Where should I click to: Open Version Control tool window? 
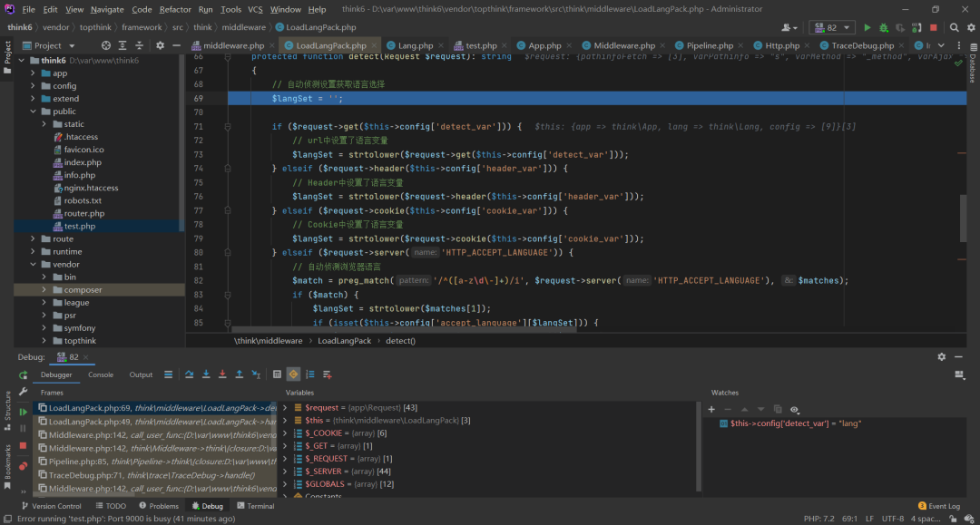[x=51, y=506]
